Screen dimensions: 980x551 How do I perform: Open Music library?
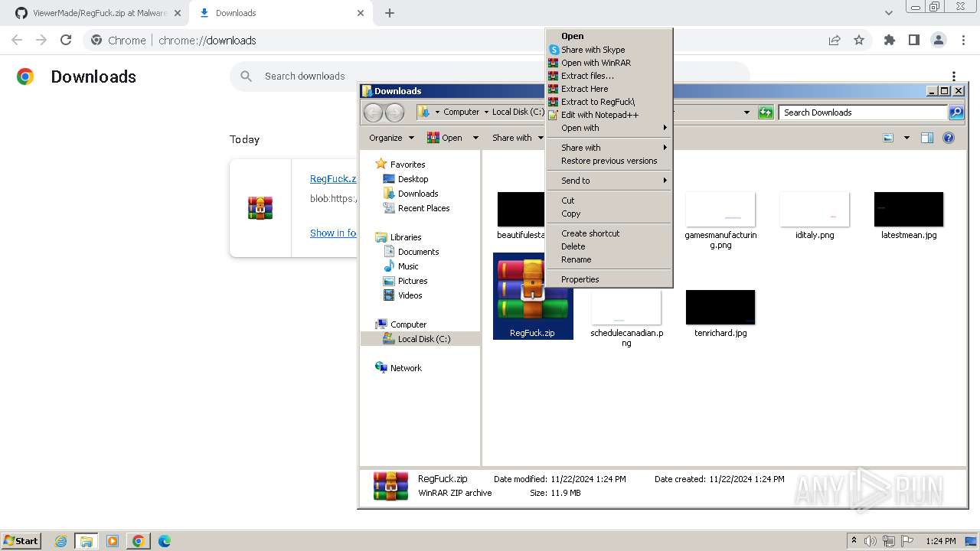click(408, 266)
